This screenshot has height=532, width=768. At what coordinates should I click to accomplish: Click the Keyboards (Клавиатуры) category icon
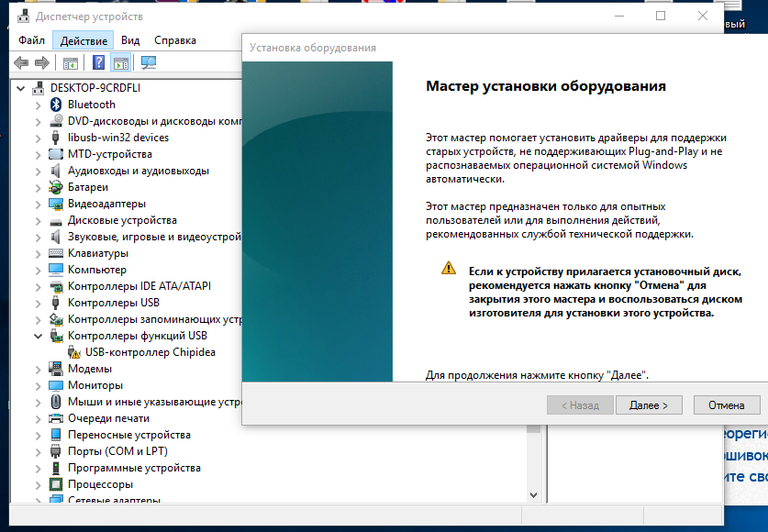coord(57,253)
